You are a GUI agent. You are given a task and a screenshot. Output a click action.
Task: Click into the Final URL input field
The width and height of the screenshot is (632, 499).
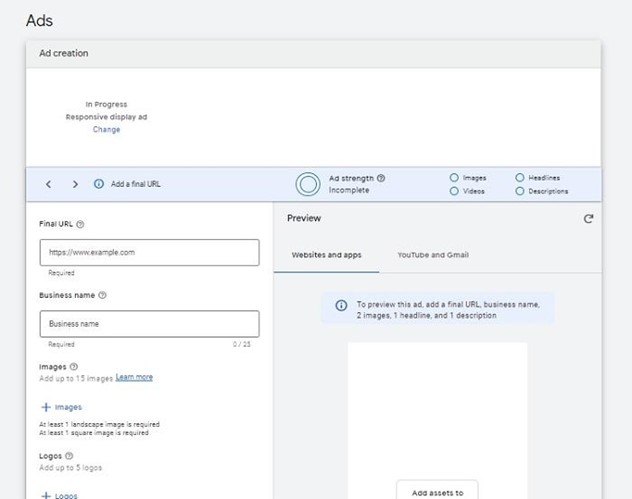coord(148,253)
